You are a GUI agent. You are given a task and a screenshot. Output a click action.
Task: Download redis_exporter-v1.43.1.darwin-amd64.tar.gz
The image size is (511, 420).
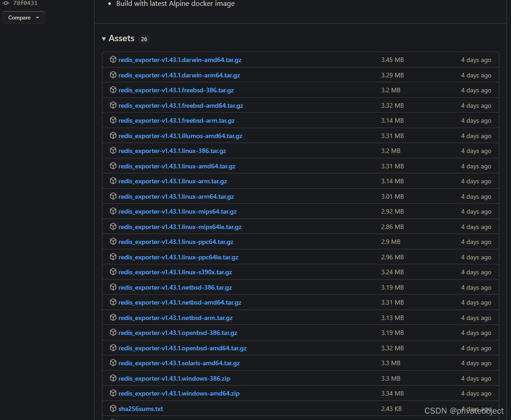(180, 60)
